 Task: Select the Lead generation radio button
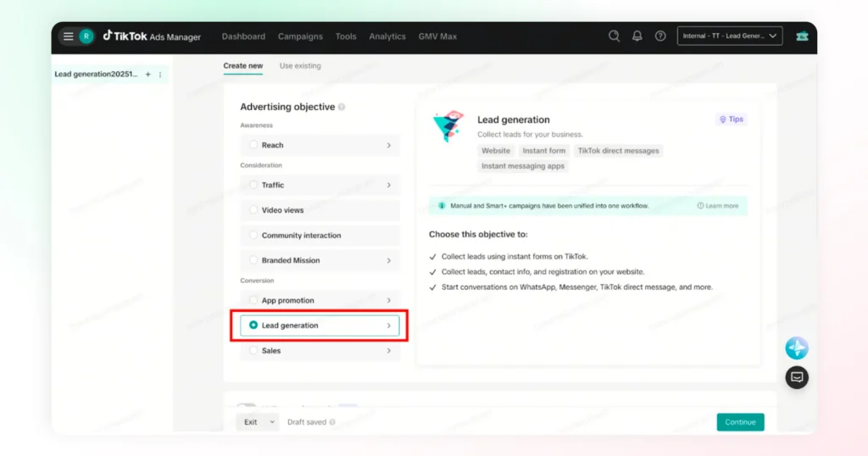[253, 325]
